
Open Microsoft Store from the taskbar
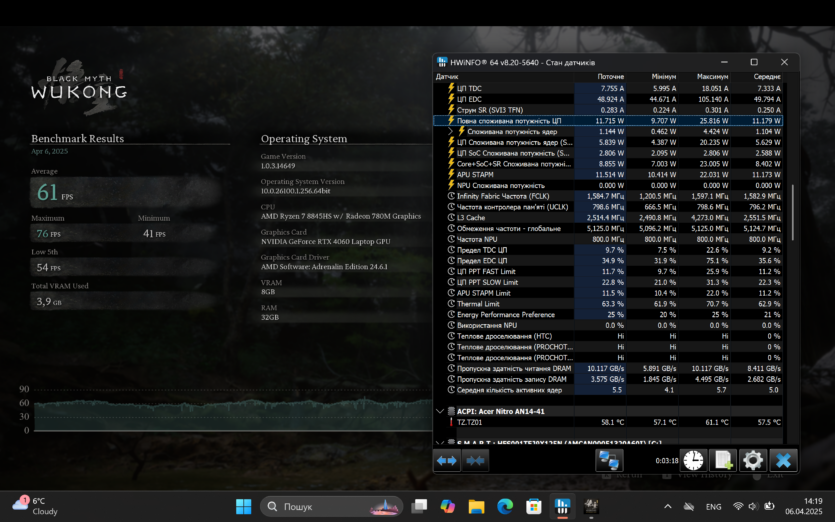click(x=534, y=506)
